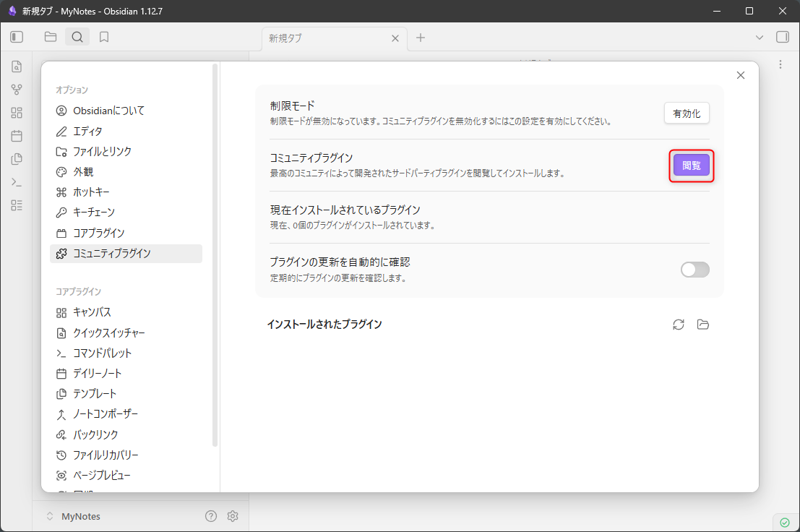Open settings gear icon at bottom
Screen dimensions: 800x532
[x=233, y=516]
